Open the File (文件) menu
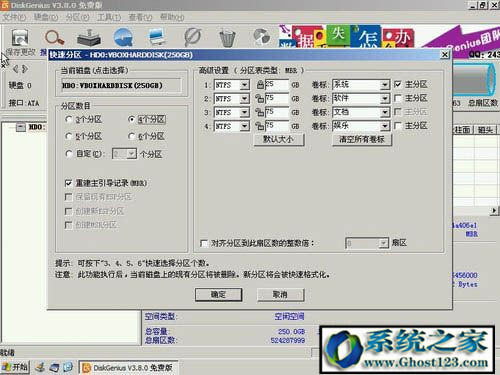The width and height of the screenshot is (500, 375). 14,17
